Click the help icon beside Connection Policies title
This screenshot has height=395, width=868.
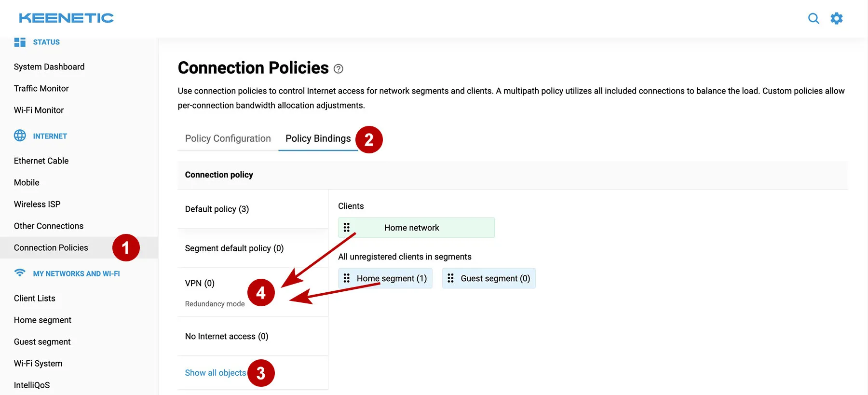[x=339, y=69]
